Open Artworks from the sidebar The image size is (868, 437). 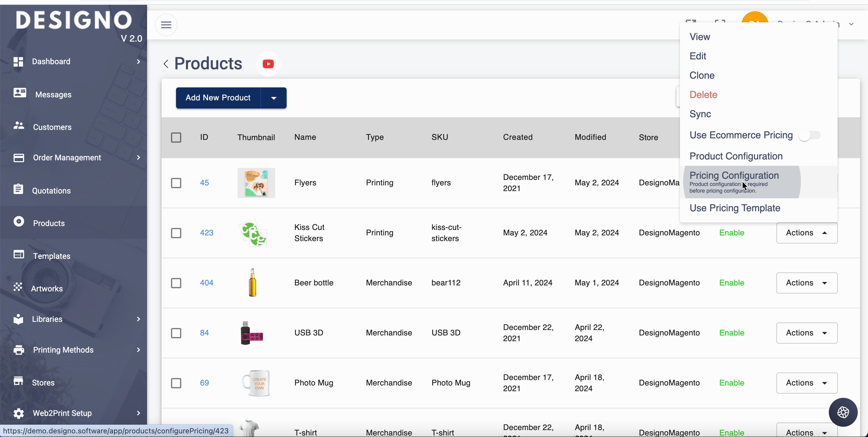[46, 288]
